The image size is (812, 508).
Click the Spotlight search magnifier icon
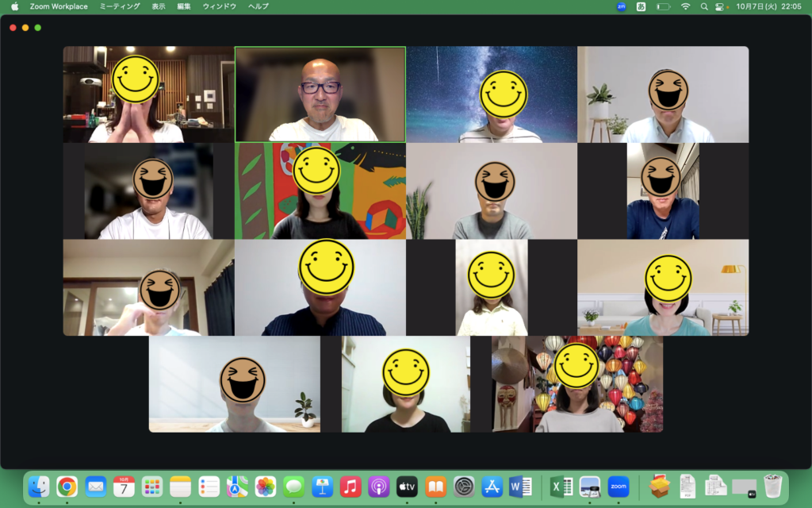pos(704,6)
